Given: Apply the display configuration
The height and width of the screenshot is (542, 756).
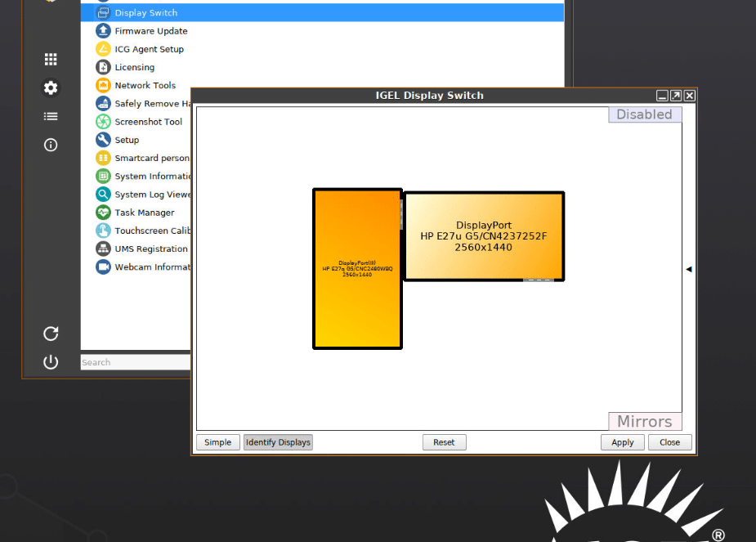Looking at the screenshot, I should pyautogui.click(x=623, y=442).
